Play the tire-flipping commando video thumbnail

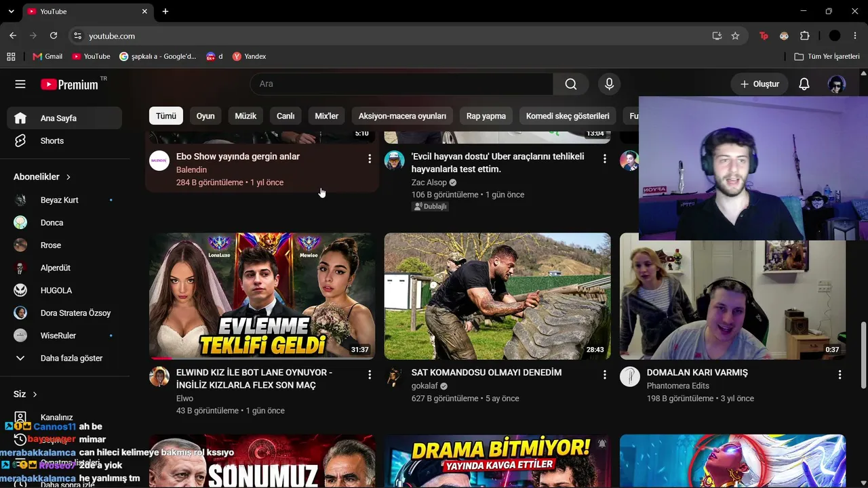pyautogui.click(x=498, y=296)
